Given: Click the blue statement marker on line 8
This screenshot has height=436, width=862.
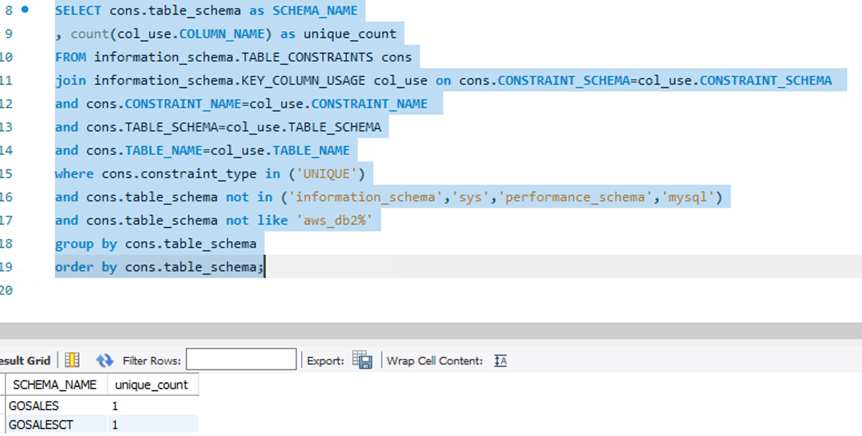Looking at the screenshot, I should pyautogui.click(x=25, y=9).
